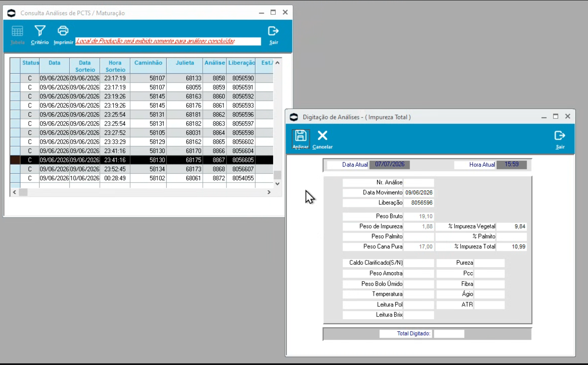The image size is (588, 365).
Task: Click the Aplicar save icon
Action: (301, 135)
